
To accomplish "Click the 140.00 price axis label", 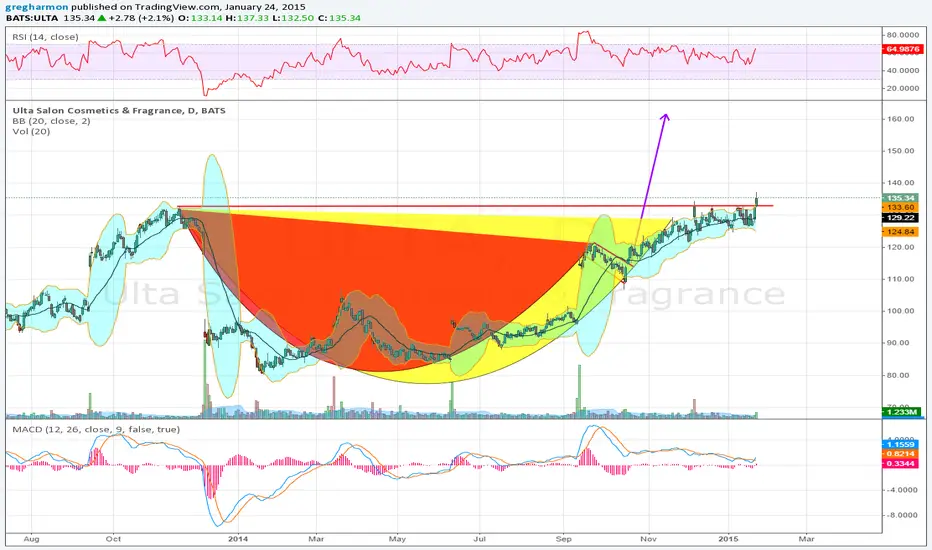I will tap(900, 183).
